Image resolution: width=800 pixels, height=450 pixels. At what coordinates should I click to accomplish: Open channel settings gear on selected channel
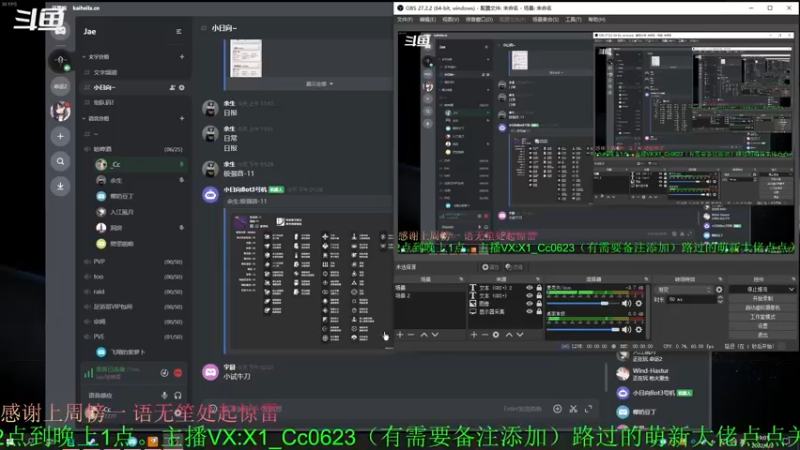(x=182, y=88)
